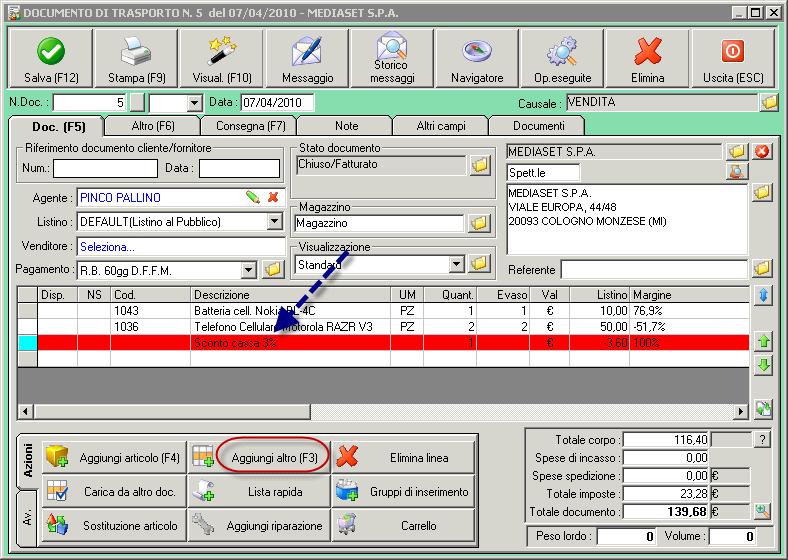Select the Batteria cell. Nokia row
This screenshot has height=560, width=788.
tap(384, 311)
